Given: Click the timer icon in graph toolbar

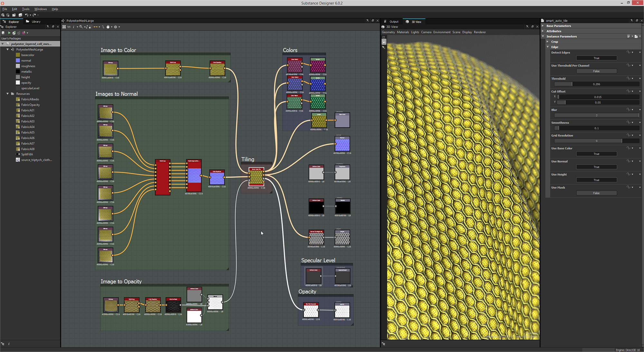Looking at the screenshot, I should tap(108, 27).
